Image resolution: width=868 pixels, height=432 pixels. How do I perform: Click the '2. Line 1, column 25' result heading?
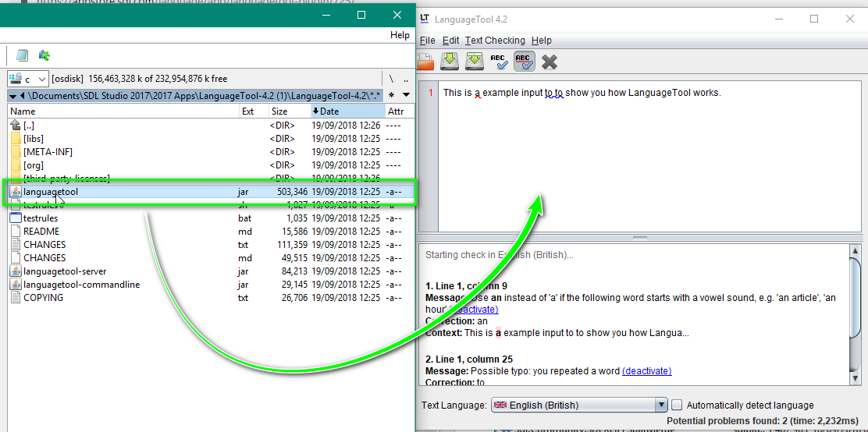pyautogui.click(x=471, y=359)
